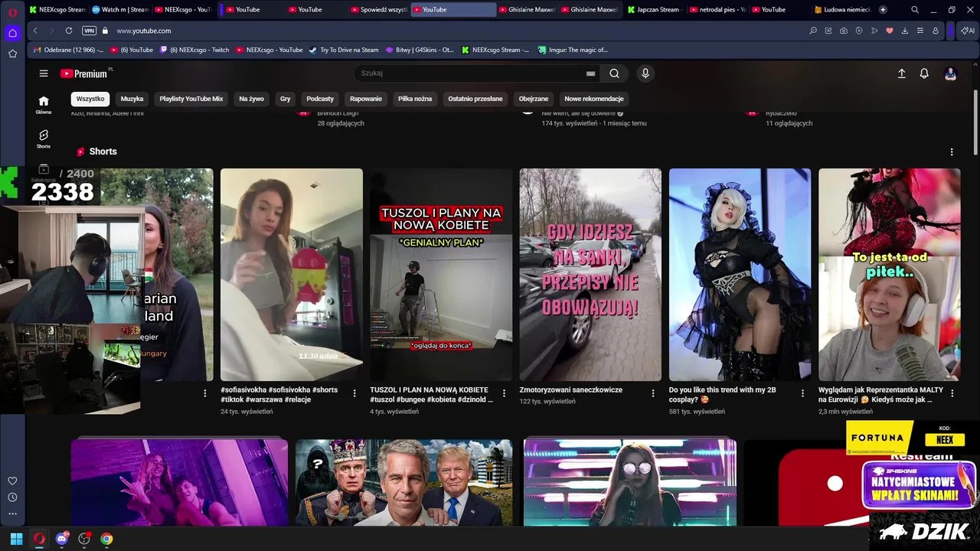
Task: Click the Opera snapshot camera icon
Action: [x=843, y=31]
